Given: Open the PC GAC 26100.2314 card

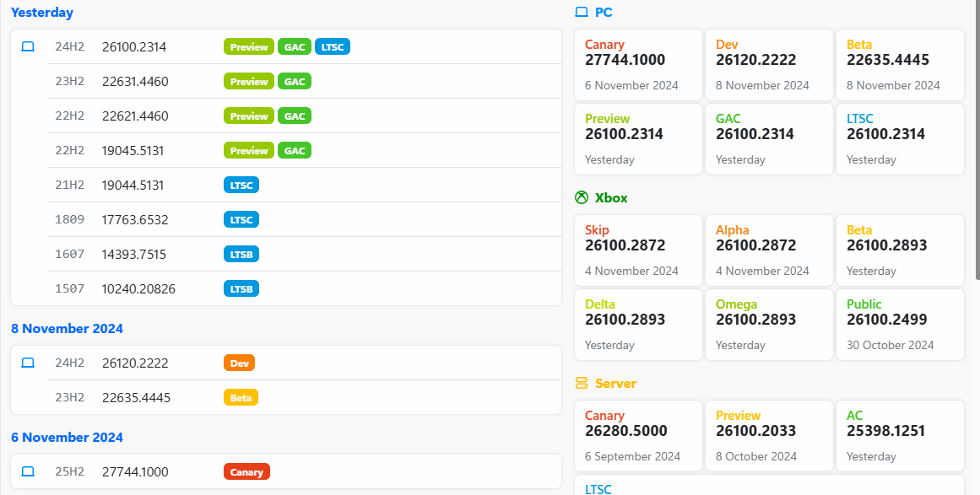Looking at the screenshot, I should [x=769, y=139].
